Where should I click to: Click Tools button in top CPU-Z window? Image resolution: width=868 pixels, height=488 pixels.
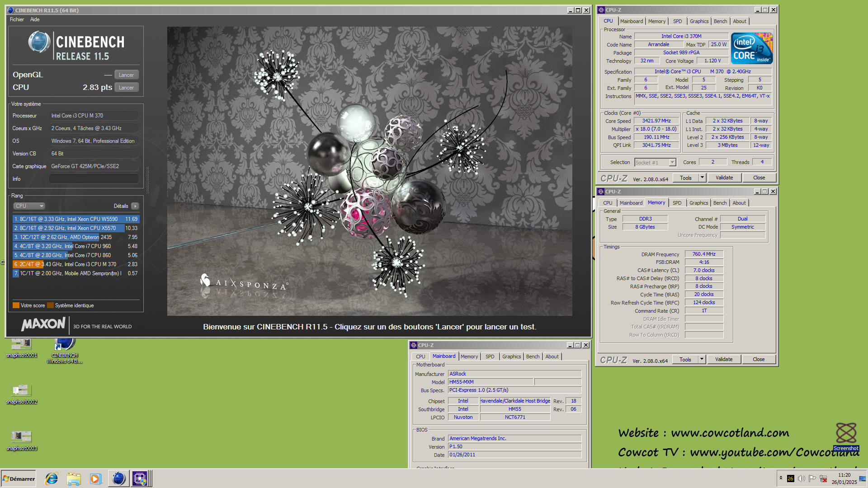[x=685, y=178]
